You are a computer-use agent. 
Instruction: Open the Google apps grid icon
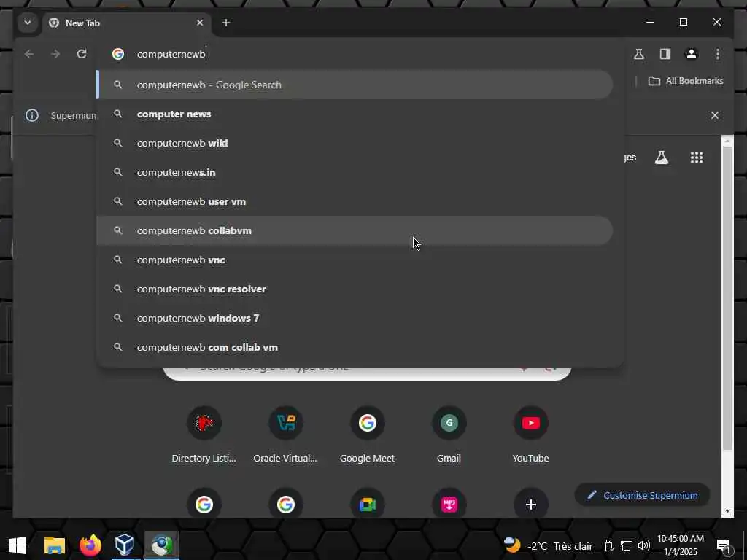coord(697,157)
